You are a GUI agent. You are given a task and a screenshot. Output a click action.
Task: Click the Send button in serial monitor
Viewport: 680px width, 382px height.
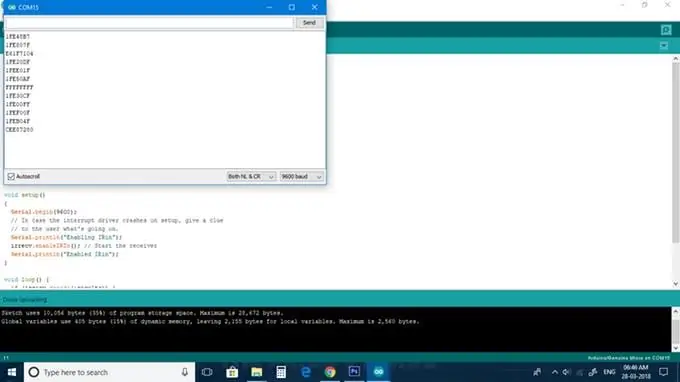[x=309, y=23]
